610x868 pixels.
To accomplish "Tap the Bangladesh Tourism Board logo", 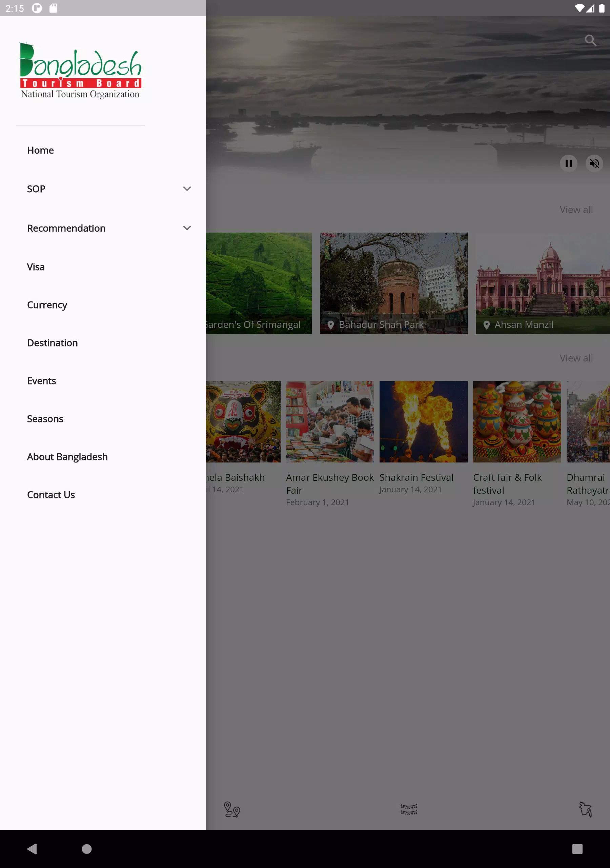I will pos(80,70).
